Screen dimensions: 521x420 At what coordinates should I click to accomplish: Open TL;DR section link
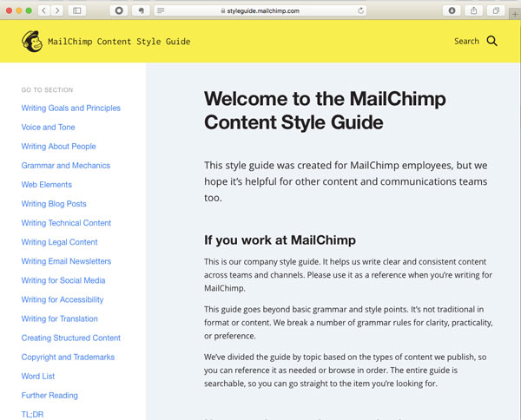[x=32, y=414]
